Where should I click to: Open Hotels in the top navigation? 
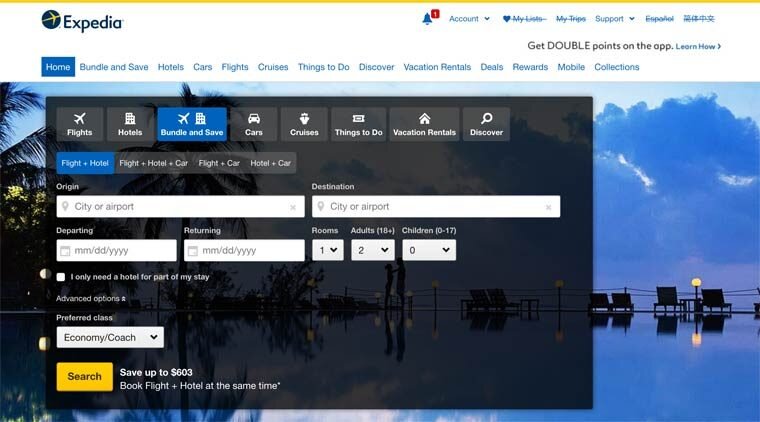[171, 67]
